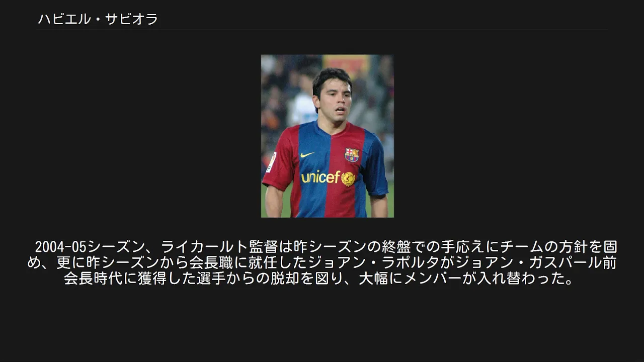Click the league patch on jersey sleeve
The width and height of the screenshot is (644, 362).
coord(271,162)
